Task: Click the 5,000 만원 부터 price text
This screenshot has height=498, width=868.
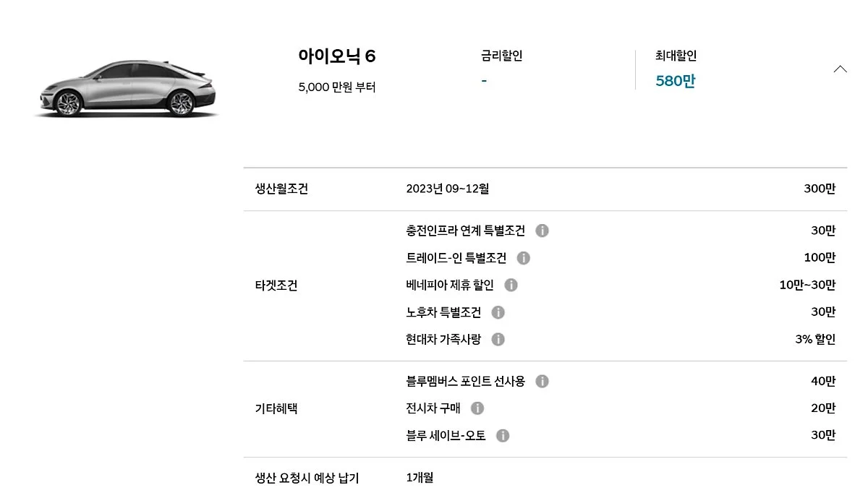Action: [x=336, y=87]
